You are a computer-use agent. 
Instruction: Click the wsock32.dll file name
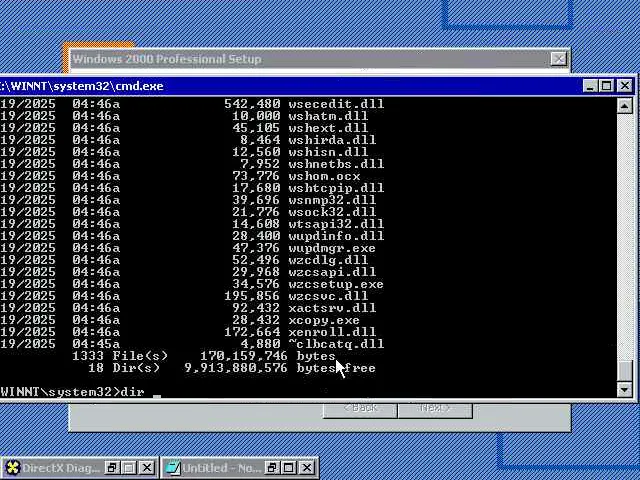(332, 212)
